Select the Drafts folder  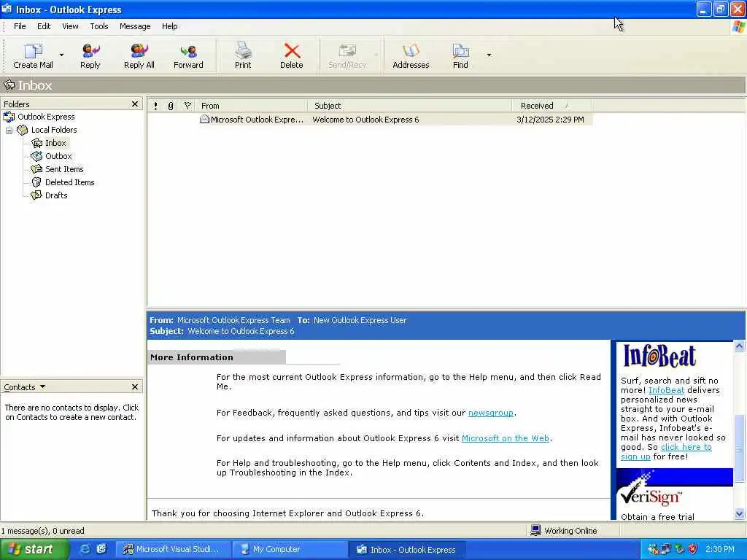tap(55, 195)
